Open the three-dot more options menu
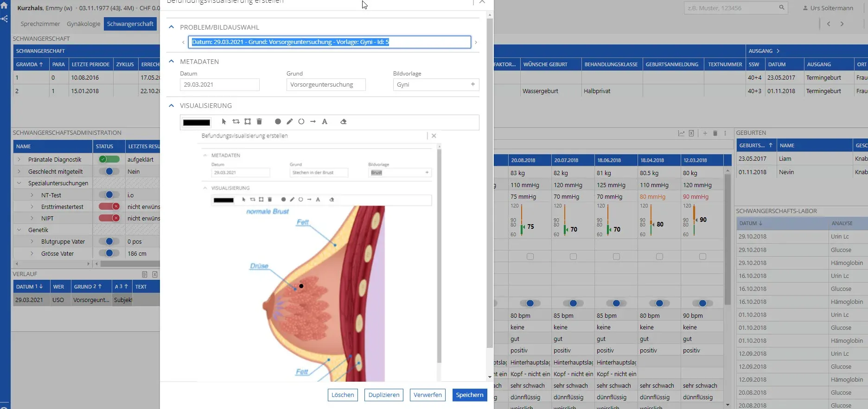Screen dimensions: 868x409 click(725, 133)
